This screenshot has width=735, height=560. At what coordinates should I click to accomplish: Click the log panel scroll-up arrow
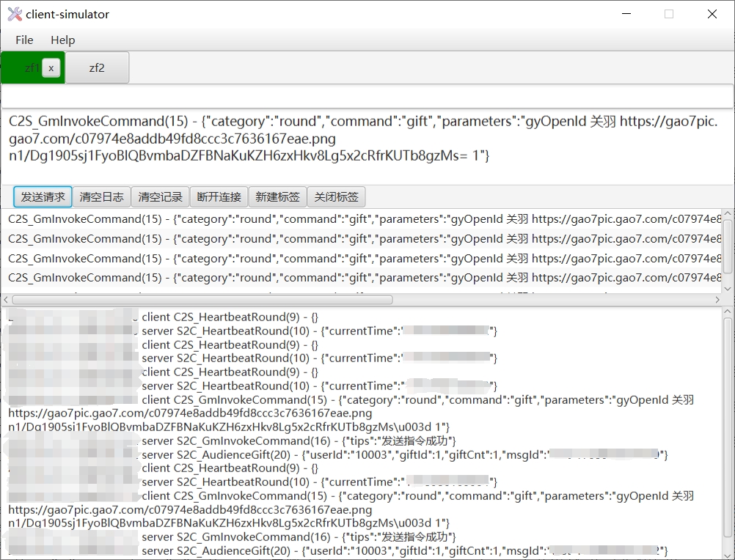pos(728,312)
